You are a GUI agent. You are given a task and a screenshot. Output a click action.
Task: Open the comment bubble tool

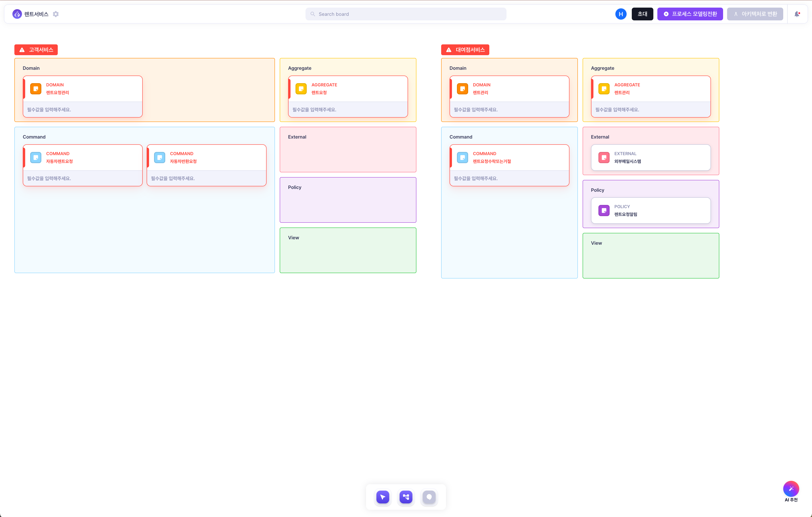[429, 497]
